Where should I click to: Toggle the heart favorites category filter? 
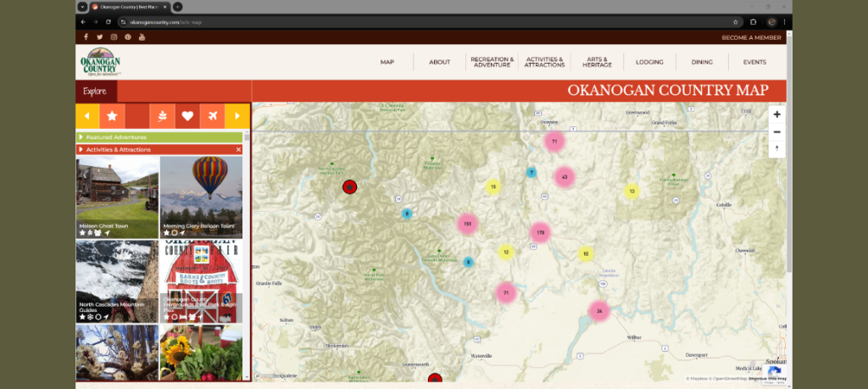click(187, 116)
